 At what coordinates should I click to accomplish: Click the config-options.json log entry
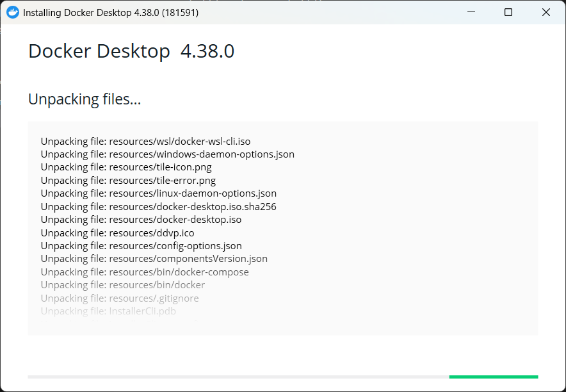(141, 246)
